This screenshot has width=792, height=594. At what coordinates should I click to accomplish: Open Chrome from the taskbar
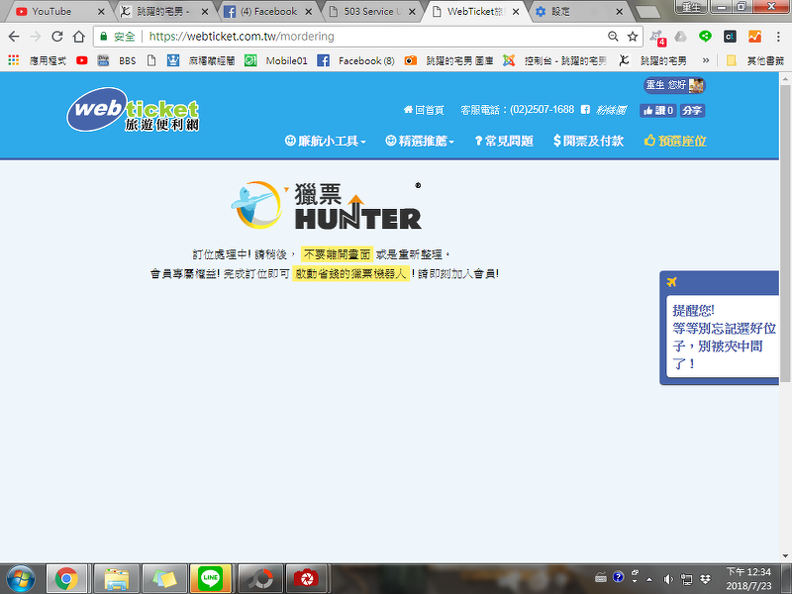pyautogui.click(x=67, y=578)
